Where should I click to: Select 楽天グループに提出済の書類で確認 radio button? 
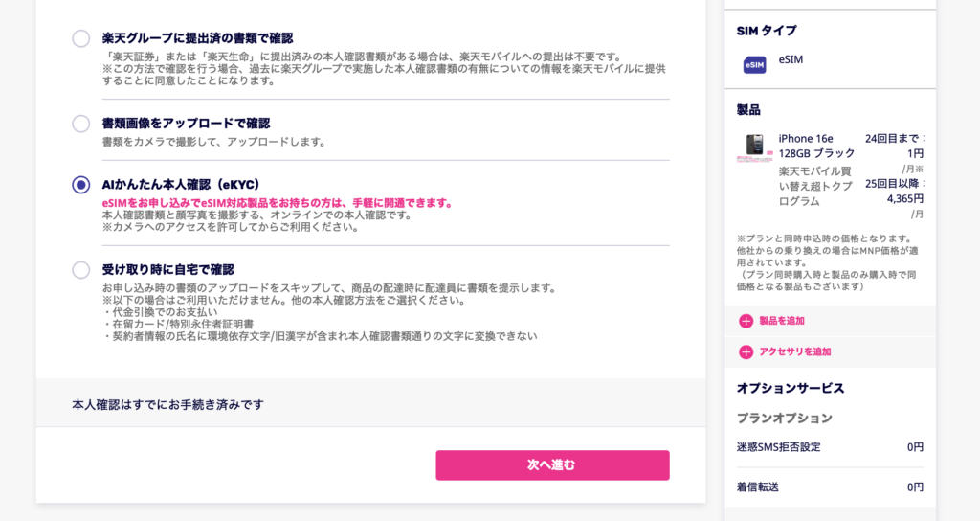(81, 38)
